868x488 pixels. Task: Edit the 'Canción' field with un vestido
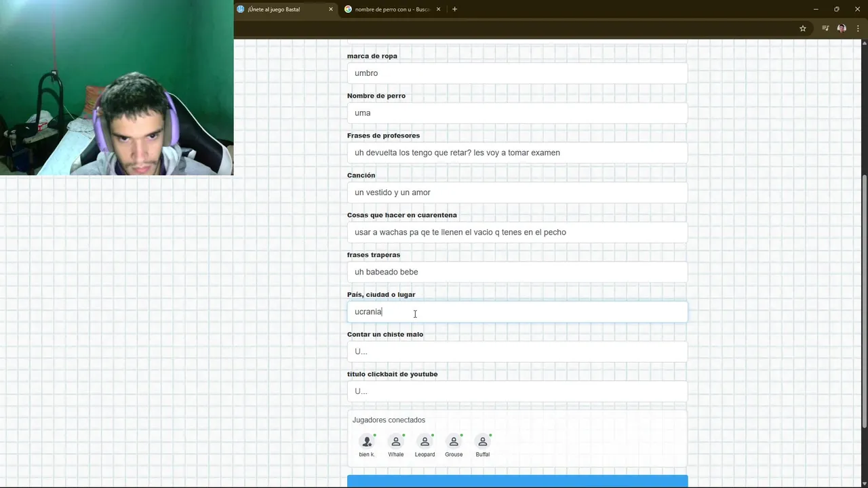click(x=517, y=192)
